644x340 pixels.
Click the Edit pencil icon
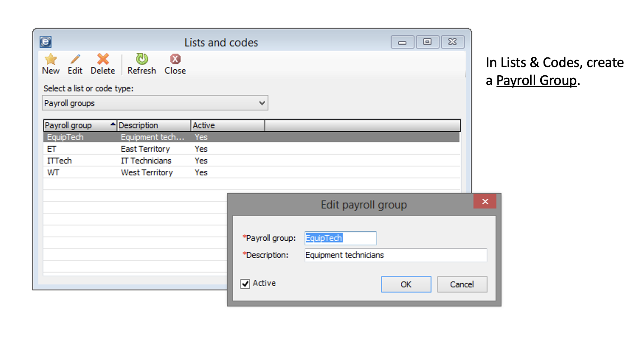click(75, 59)
